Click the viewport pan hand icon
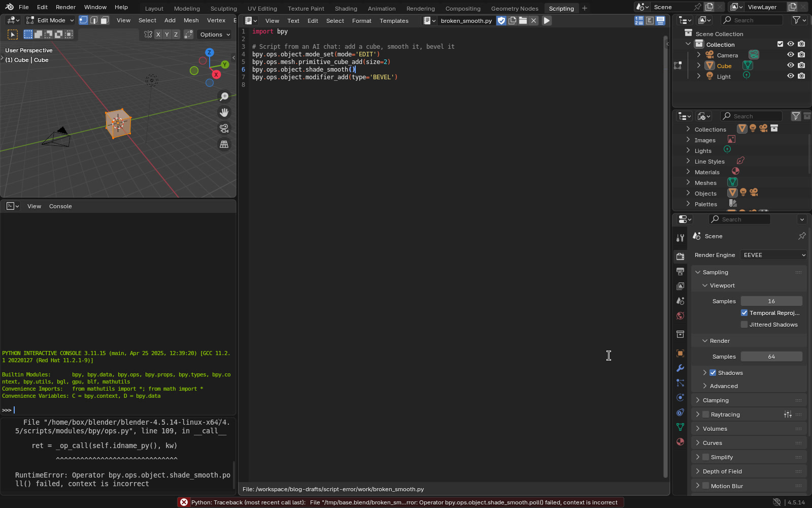The width and height of the screenshot is (812, 508). click(x=224, y=112)
